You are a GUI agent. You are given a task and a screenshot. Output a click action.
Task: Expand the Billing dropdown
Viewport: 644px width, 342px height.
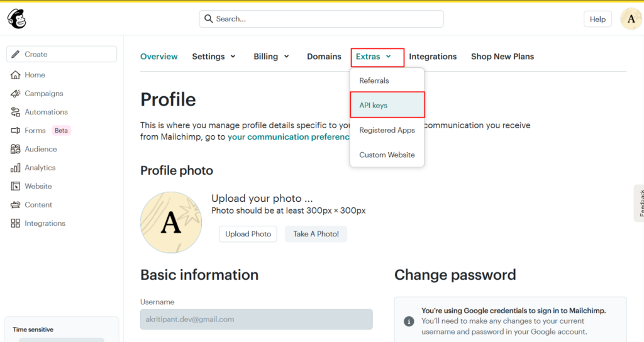click(272, 57)
